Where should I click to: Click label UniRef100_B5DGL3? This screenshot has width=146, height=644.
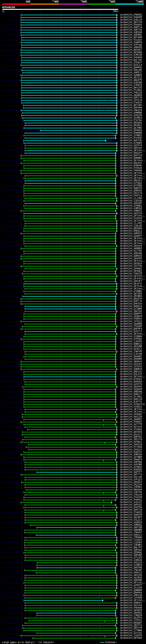pyautogui.click(x=131, y=231)
